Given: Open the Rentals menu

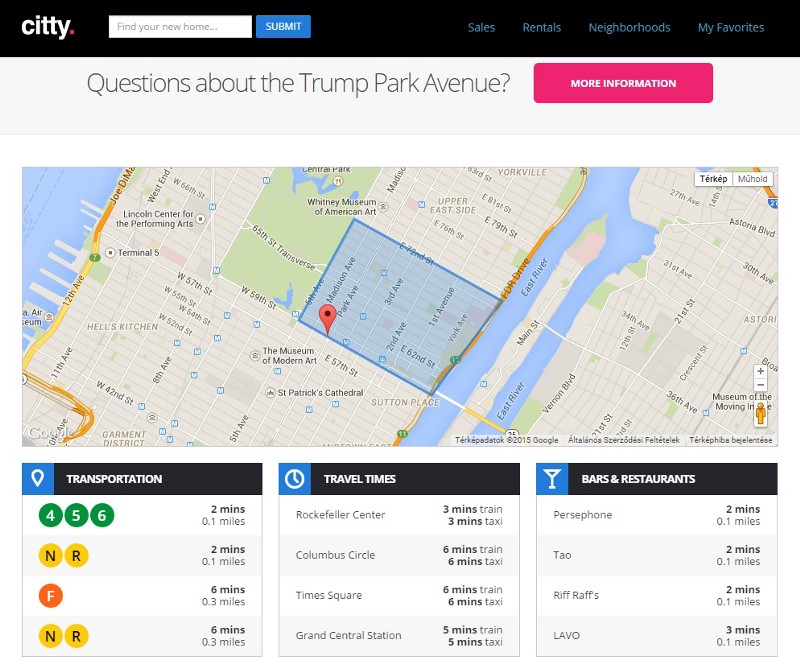Looking at the screenshot, I should pos(541,28).
